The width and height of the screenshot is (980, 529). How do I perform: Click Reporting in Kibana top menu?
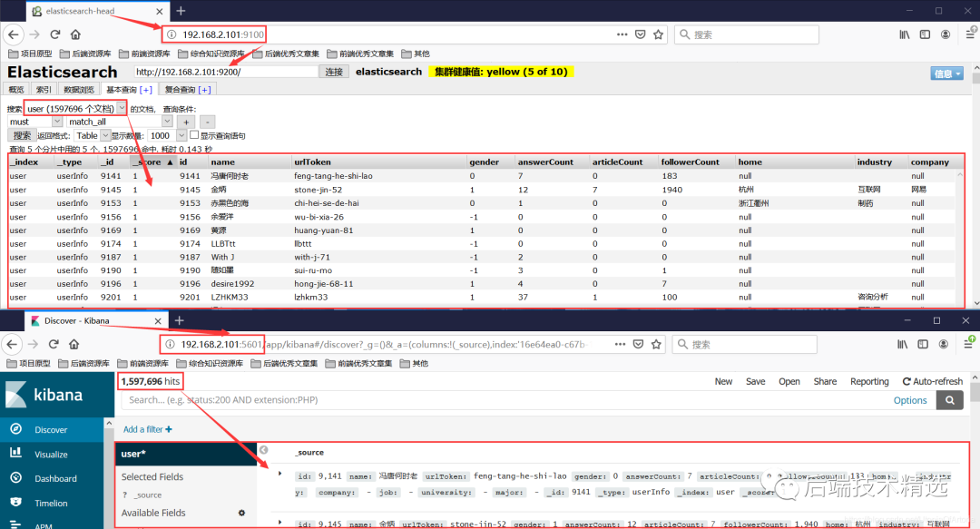[x=869, y=381]
